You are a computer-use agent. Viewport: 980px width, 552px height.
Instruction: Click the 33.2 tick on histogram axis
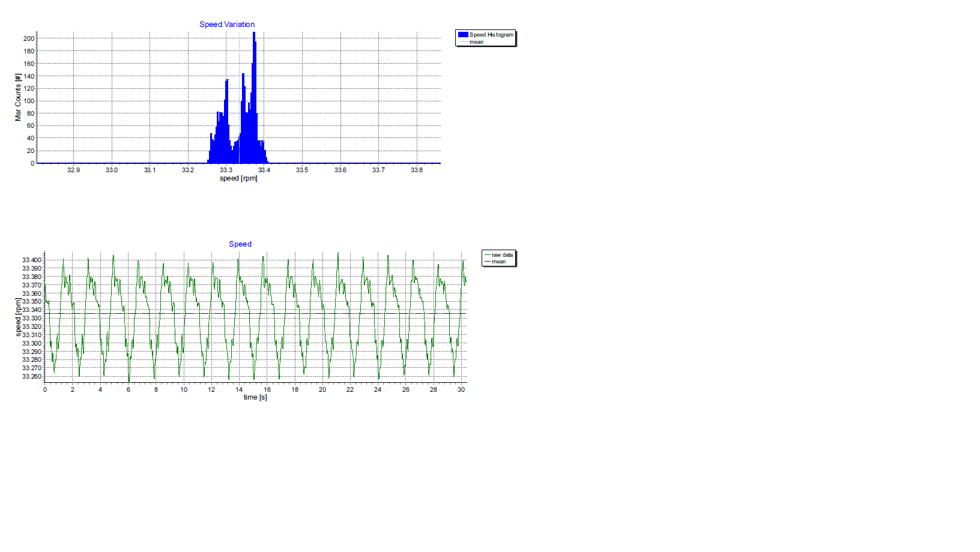pos(188,170)
